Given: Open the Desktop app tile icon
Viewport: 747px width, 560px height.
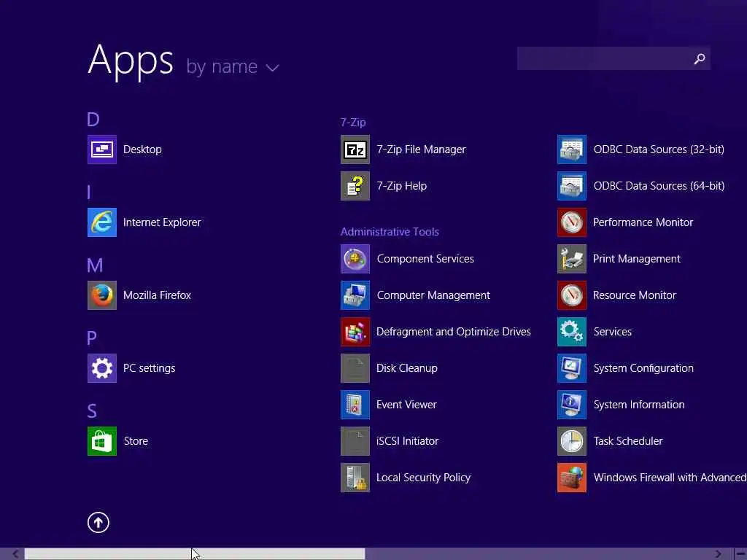Looking at the screenshot, I should (x=102, y=149).
